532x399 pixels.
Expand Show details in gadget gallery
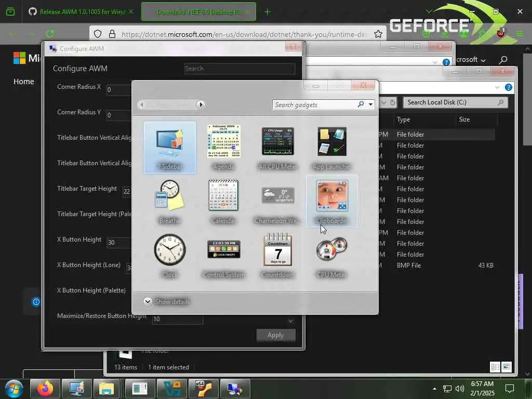point(167,302)
